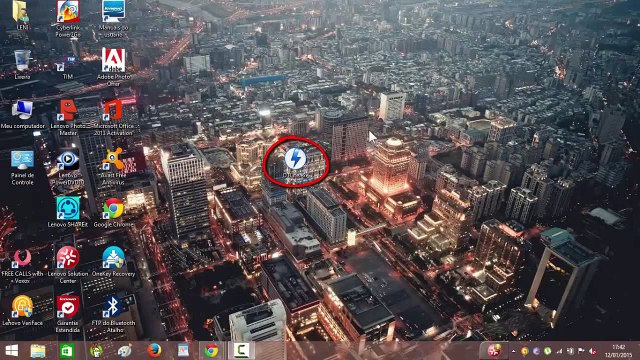Show hidden tray icons arrow
This screenshot has height=360, width=640.
click(x=513, y=351)
